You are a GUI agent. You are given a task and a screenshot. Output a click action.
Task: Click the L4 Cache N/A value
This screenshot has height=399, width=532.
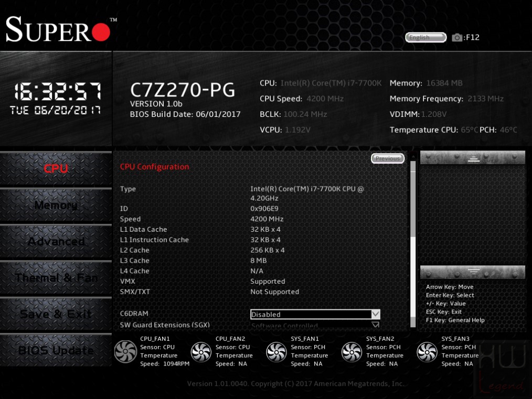coord(257,271)
